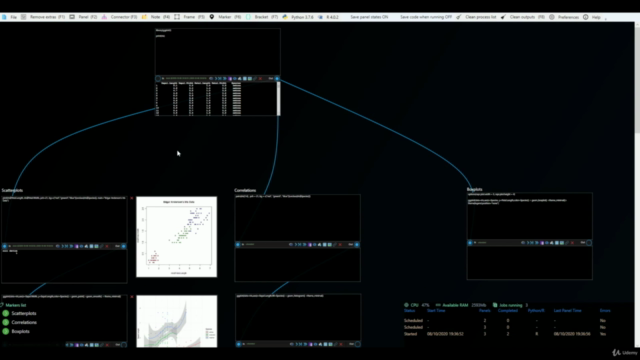Click the Status column header
Image resolution: width=640 pixels, height=360 pixels.
point(409,311)
